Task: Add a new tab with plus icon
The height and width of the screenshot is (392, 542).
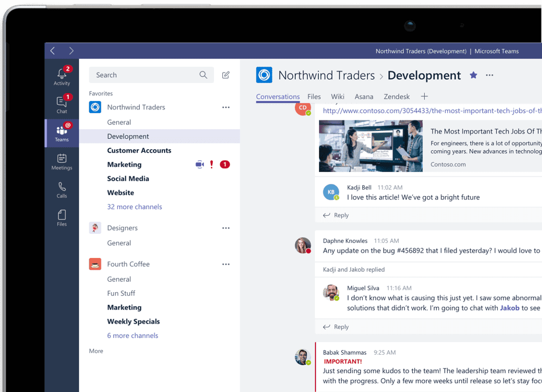Action: pos(424,96)
